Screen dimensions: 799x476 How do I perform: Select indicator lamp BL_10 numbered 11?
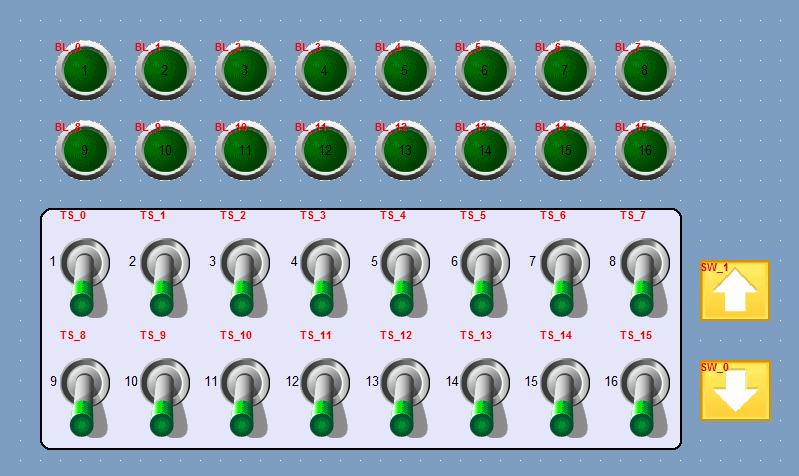pos(245,150)
